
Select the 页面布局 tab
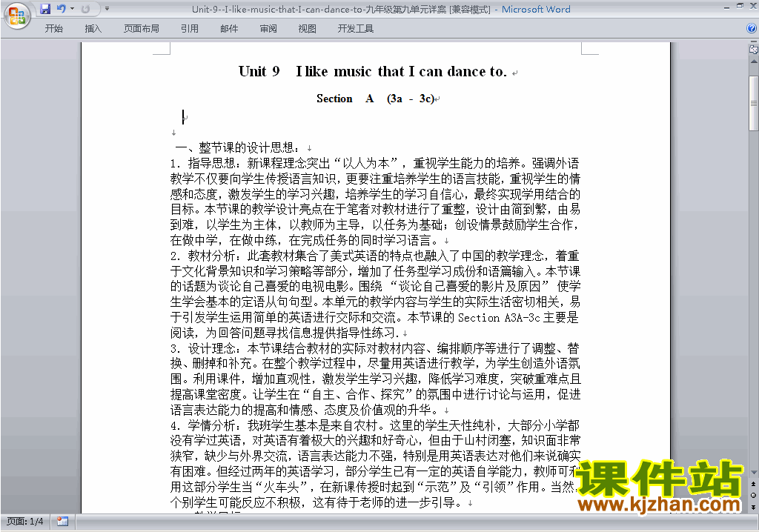(141, 29)
